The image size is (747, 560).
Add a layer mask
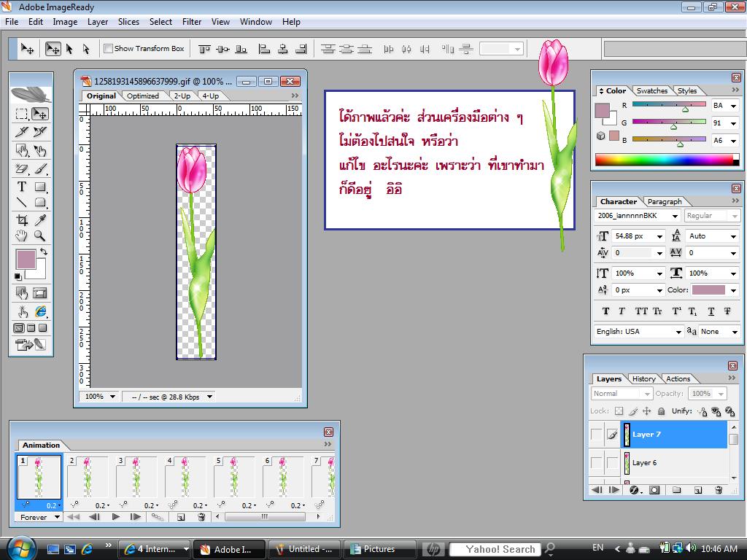(654, 490)
